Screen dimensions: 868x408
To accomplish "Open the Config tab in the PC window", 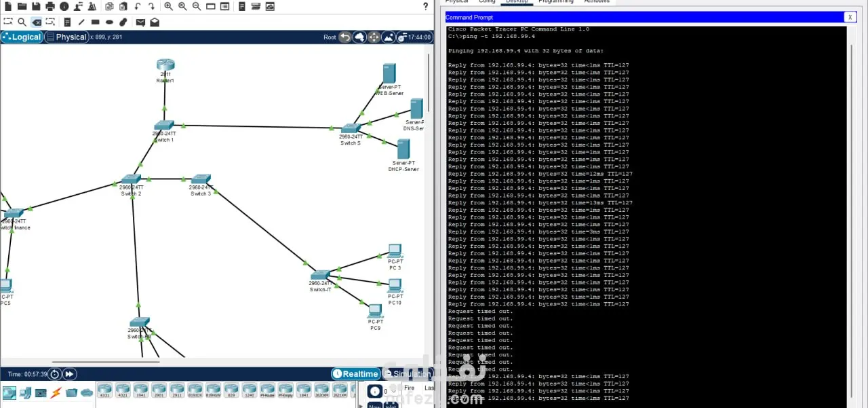I will point(487,1).
